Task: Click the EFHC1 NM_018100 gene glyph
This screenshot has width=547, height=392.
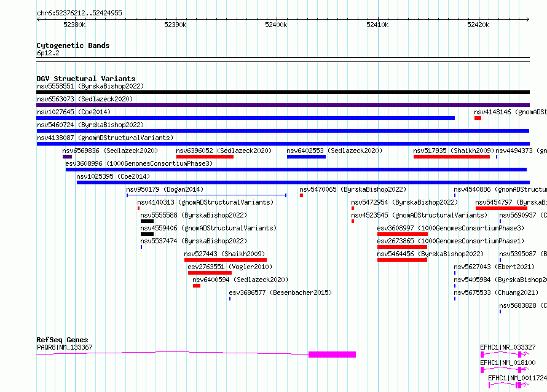Action: tap(505, 370)
